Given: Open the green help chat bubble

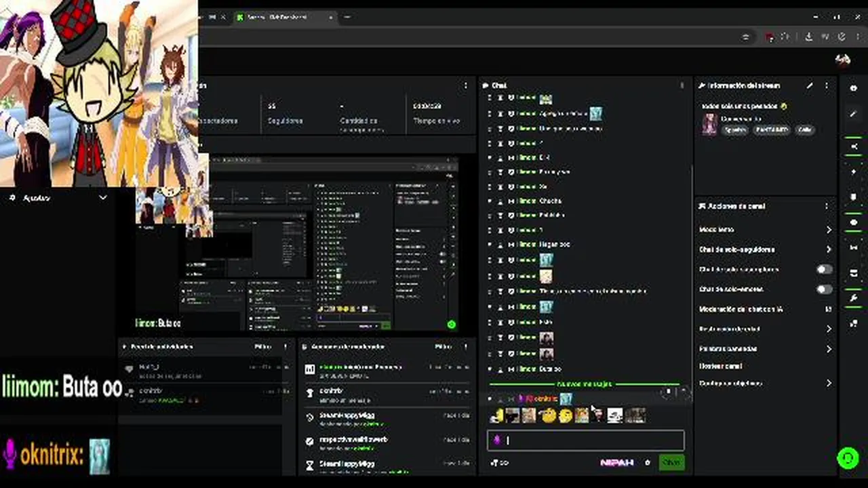Looking at the screenshot, I should 848,458.
